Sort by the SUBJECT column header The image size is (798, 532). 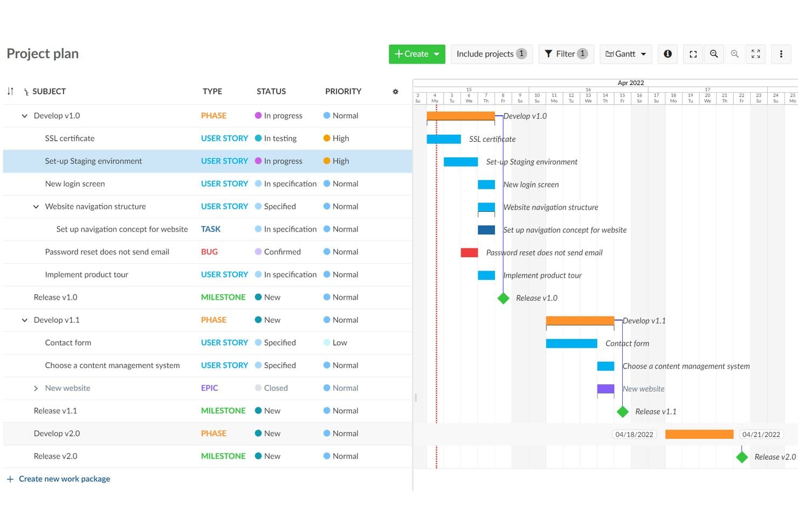49,92
